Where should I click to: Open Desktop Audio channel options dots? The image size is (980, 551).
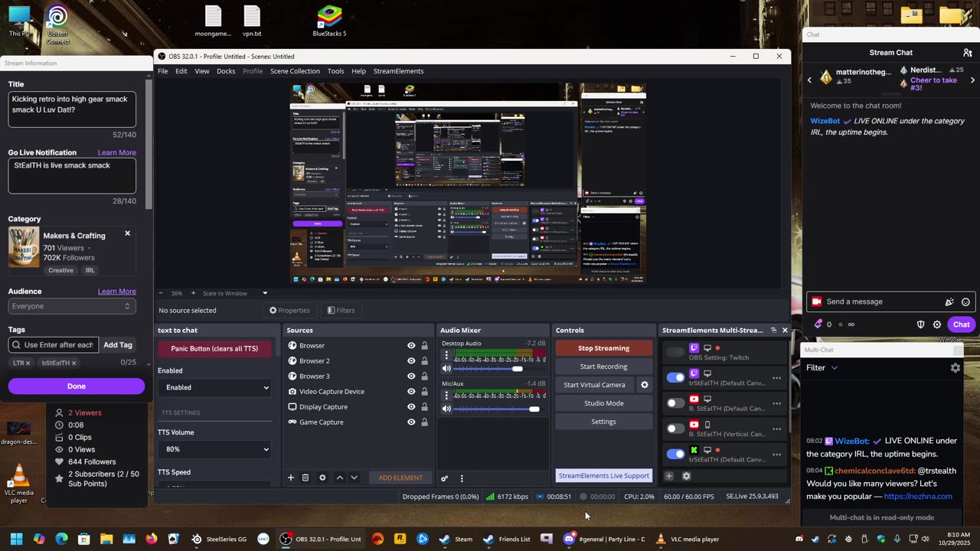point(446,356)
